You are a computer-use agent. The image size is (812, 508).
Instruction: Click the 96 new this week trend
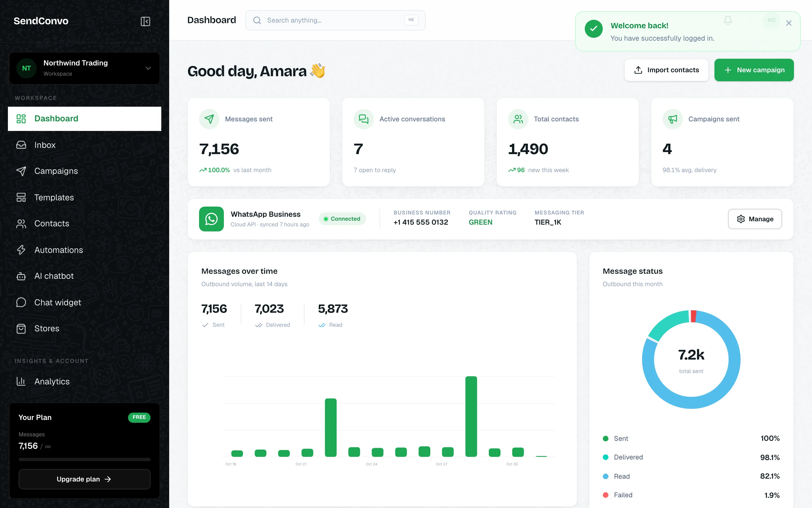tap(539, 170)
